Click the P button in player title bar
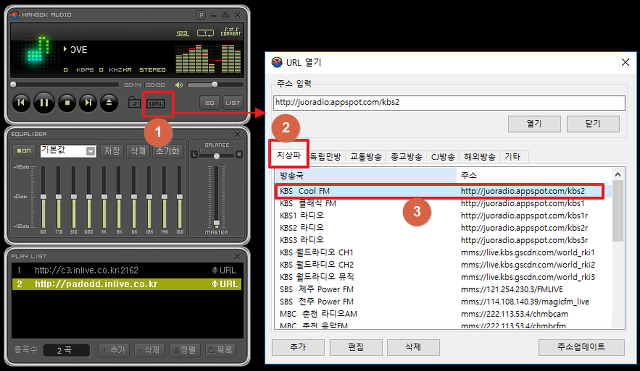This screenshot has height=371, width=640. coord(201,15)
